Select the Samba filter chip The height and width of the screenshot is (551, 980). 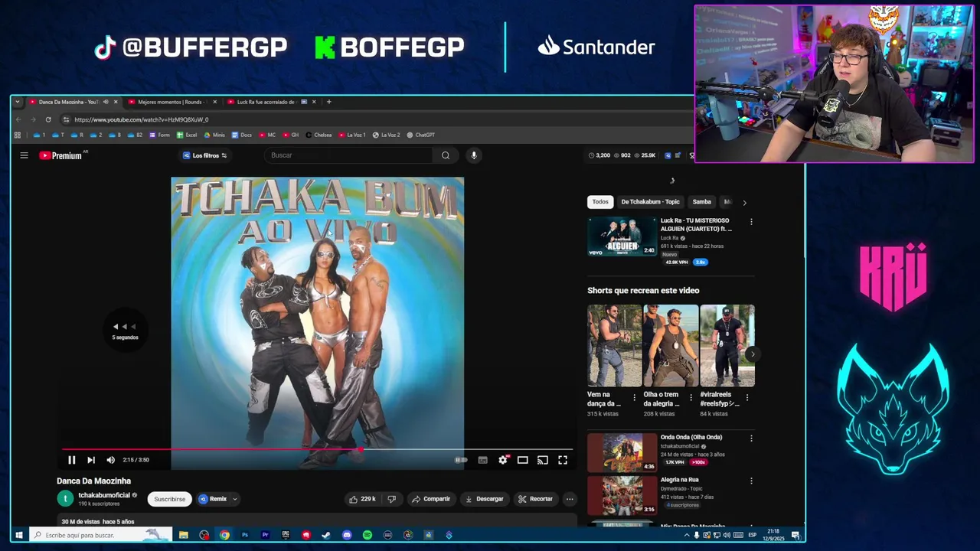click(702, 202)
